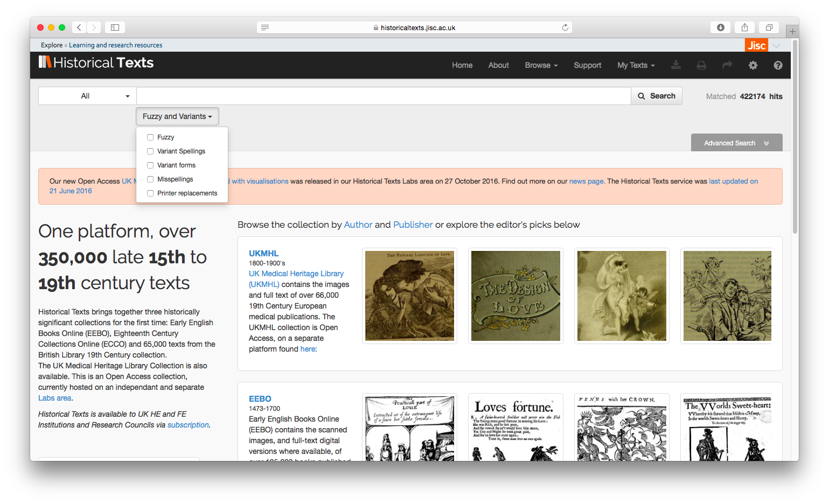This screenshot has height=504, width=829.
Task: Browse the collection by Author link
Action: 358,225
